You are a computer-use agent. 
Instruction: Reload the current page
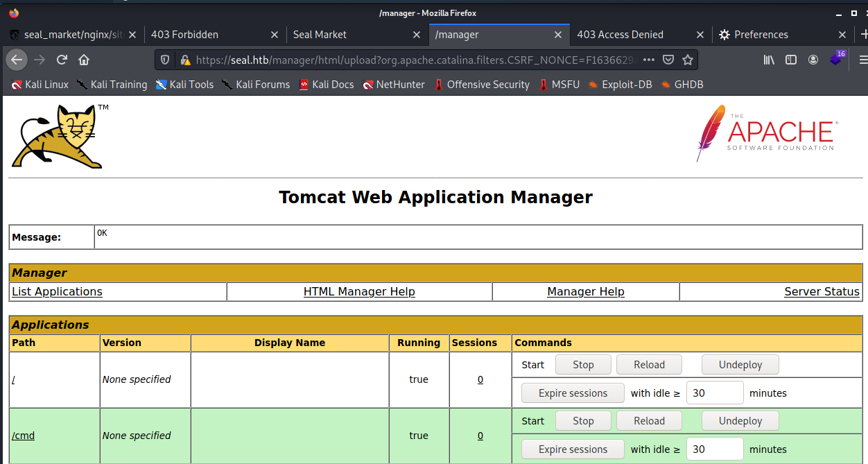62,60
